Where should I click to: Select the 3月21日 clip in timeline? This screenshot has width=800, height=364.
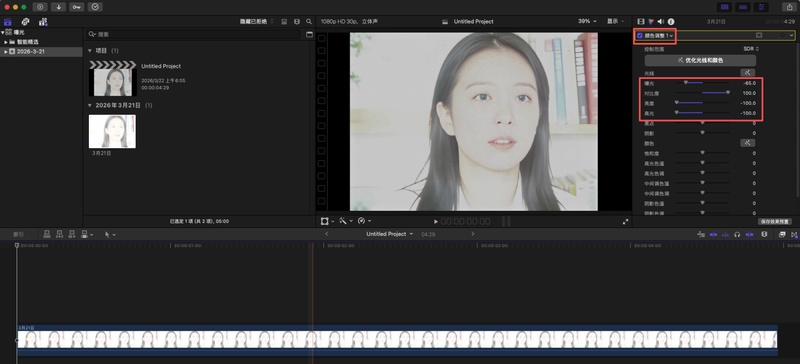(397, 340)
